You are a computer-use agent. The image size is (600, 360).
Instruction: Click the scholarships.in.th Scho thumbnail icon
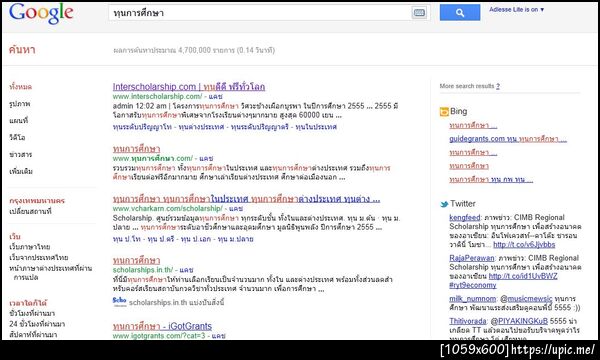(x=119, y=301)
